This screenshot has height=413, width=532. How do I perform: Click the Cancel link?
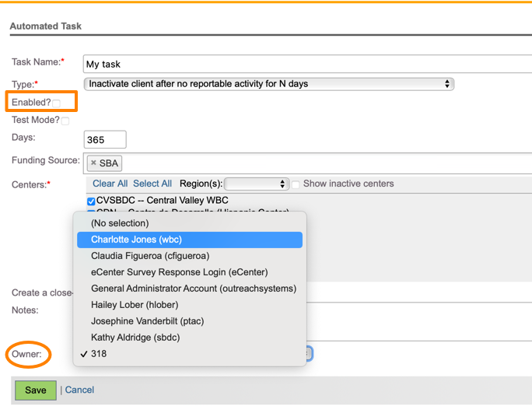tap(79, 390)
